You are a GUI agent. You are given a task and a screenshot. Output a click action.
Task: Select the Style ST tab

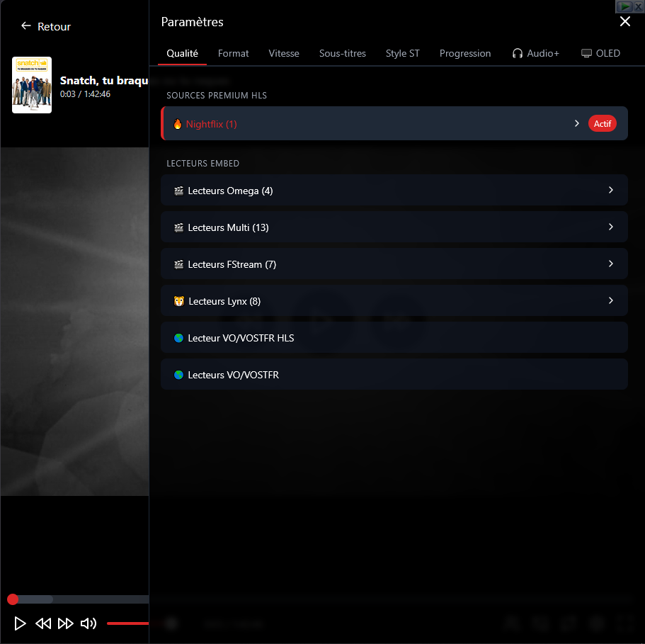402,53
